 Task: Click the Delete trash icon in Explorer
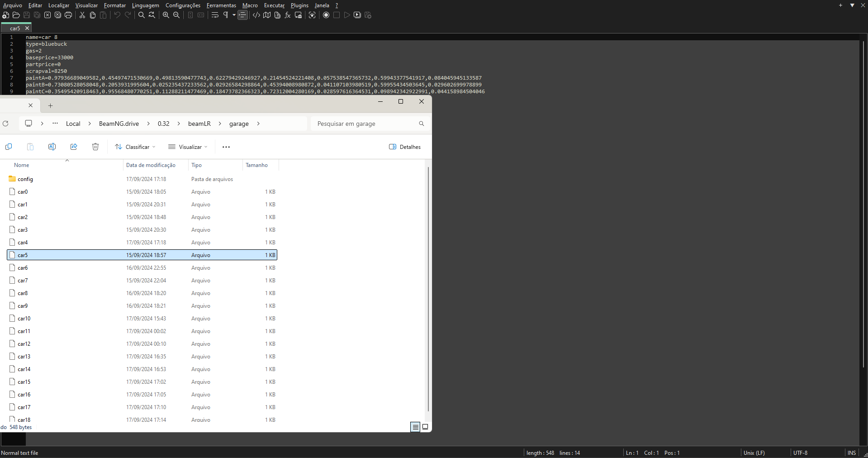[95, 147]
